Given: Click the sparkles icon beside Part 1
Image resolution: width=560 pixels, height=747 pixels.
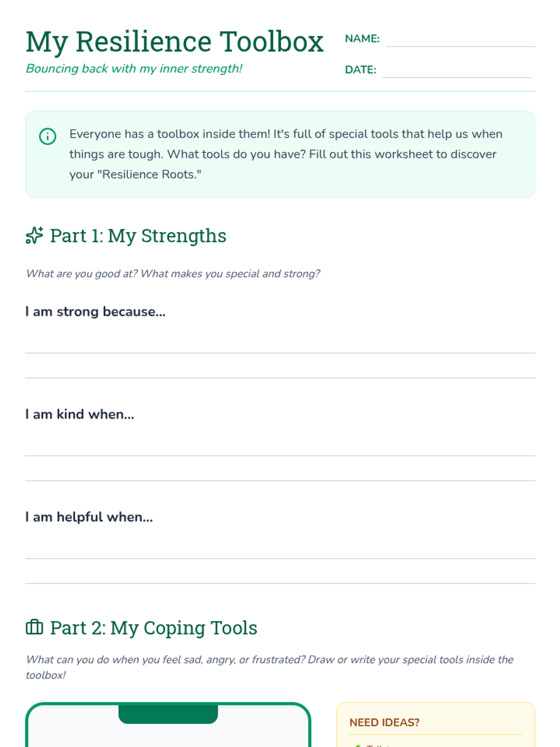Looking at the screenshot, I should pyautogui.click(x=35, y=236).
